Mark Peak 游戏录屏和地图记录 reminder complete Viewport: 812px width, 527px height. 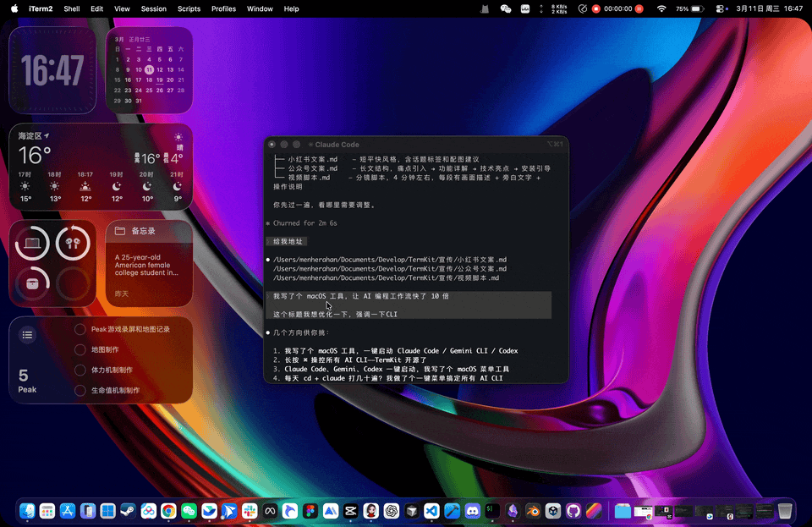(80, 329)
